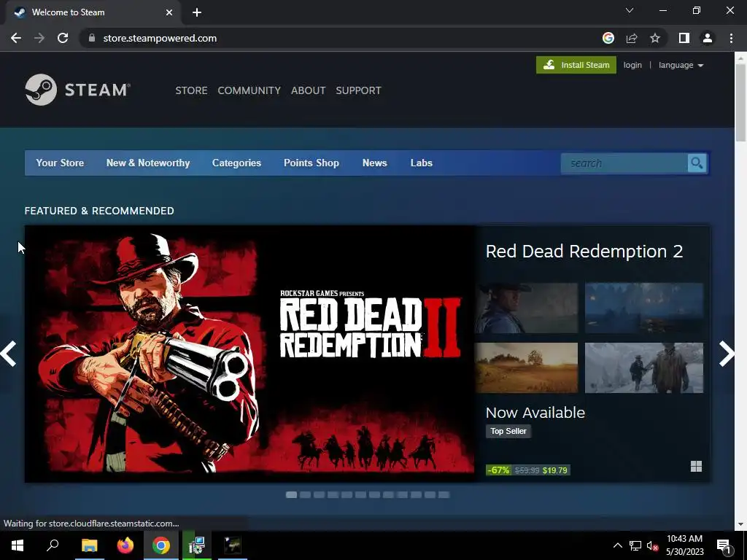Click the browser forward arrow

39,38
